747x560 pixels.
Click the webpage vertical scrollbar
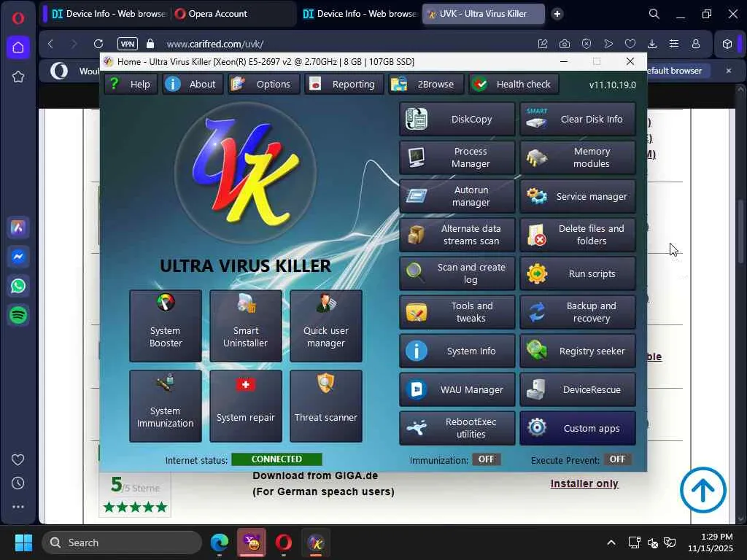click(740, 231)
